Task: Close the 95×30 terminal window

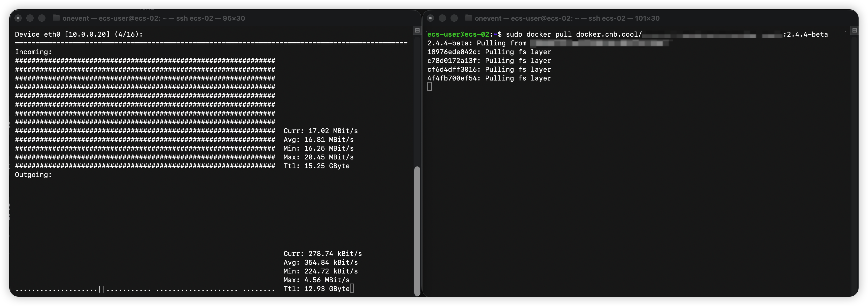Action: (18, 18)
